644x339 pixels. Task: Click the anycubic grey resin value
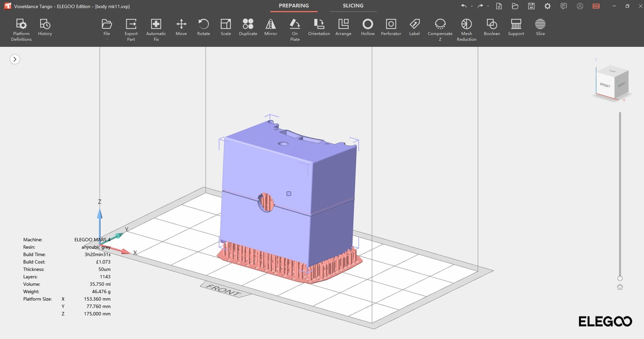point(96,247)
